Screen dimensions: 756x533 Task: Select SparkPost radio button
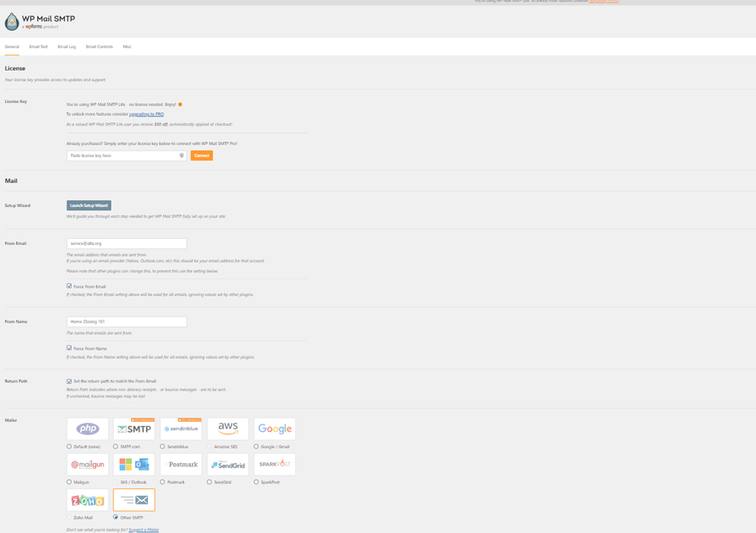pyautogui.click(x=256, y=481)
